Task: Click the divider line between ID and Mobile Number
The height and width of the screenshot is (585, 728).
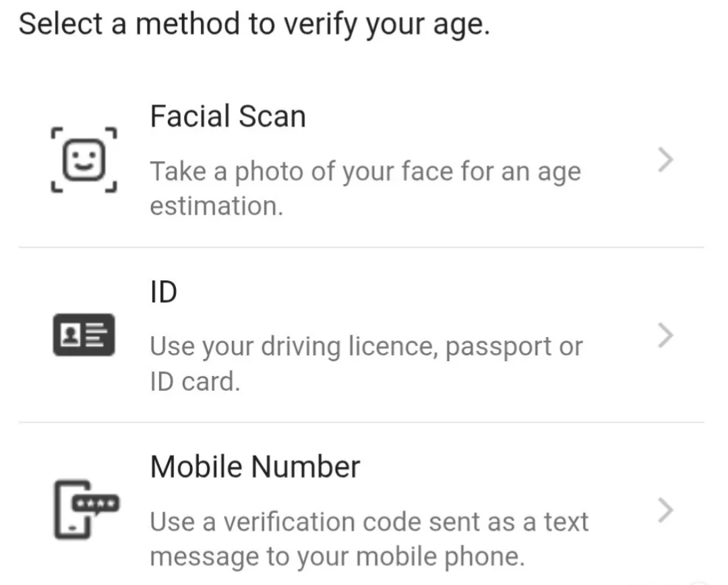Action: pyautogui.click(x=361, y=423)
